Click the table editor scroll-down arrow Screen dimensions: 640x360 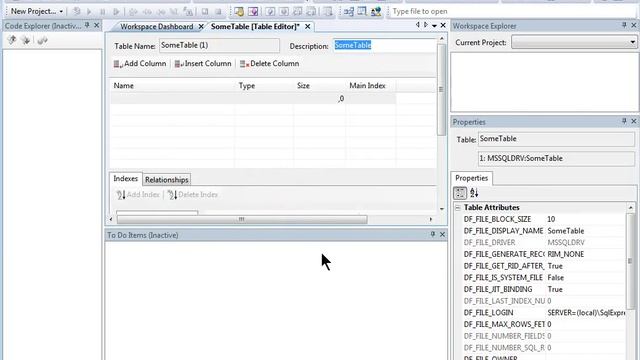click(442, 209)
